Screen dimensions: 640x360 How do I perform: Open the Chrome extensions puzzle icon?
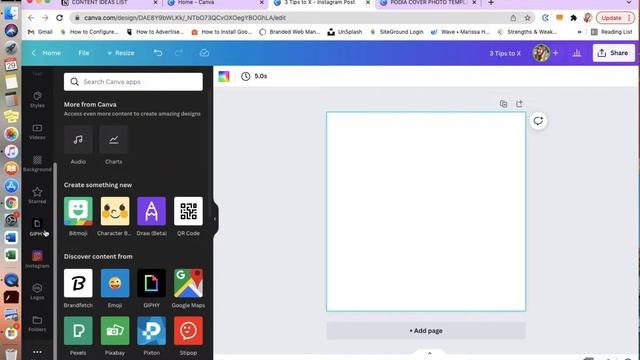coord(573,18)
